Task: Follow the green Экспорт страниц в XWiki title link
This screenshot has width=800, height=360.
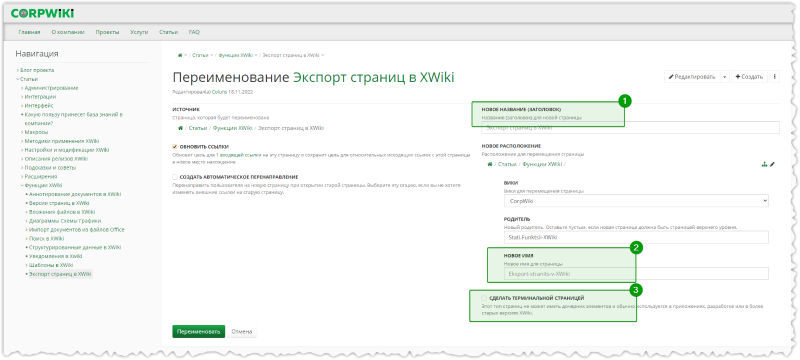Action: [x=373, y=77]
